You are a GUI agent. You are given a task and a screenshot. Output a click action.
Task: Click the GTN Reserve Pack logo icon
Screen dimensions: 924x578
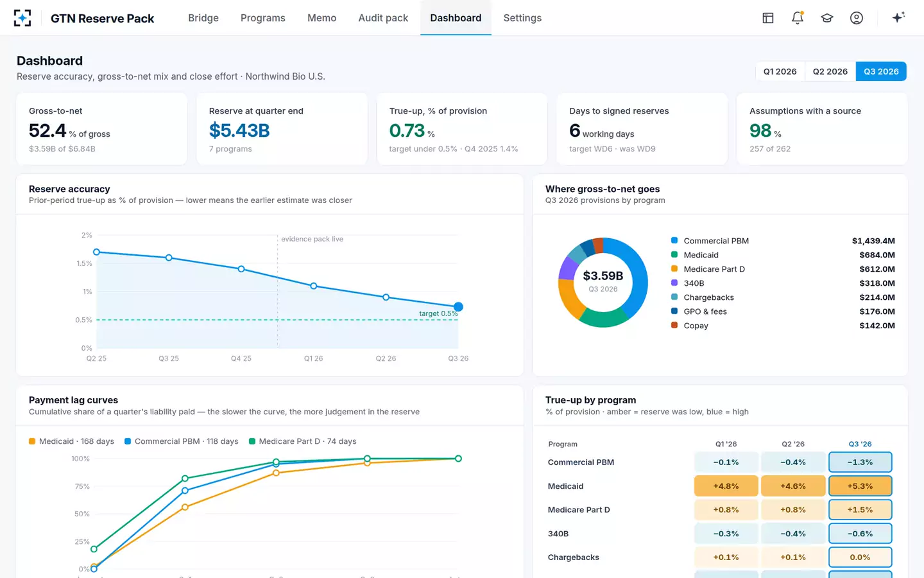click(x=22, y=18)
